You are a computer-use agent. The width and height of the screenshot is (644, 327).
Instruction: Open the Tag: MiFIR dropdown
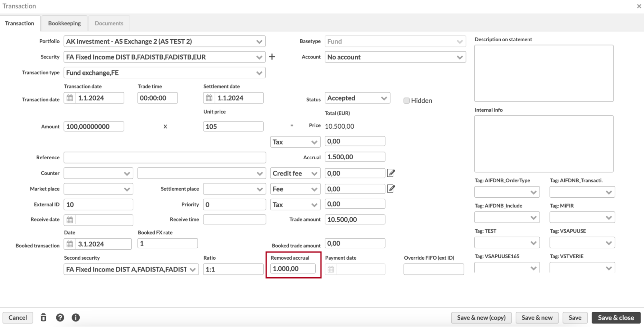582,217
